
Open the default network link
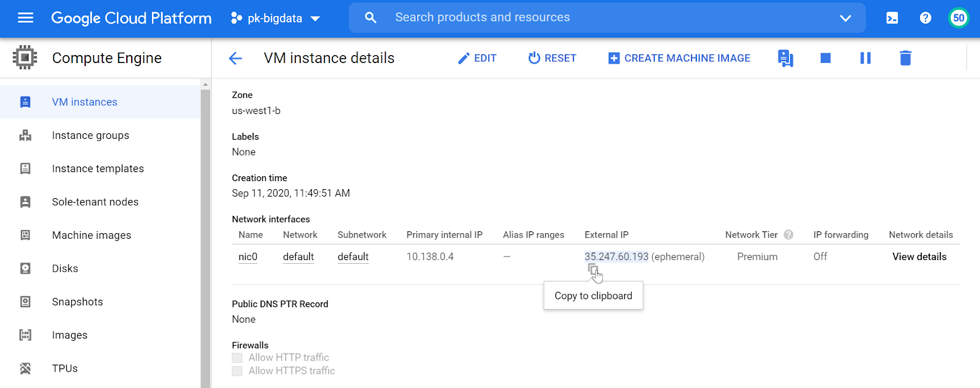298,257
